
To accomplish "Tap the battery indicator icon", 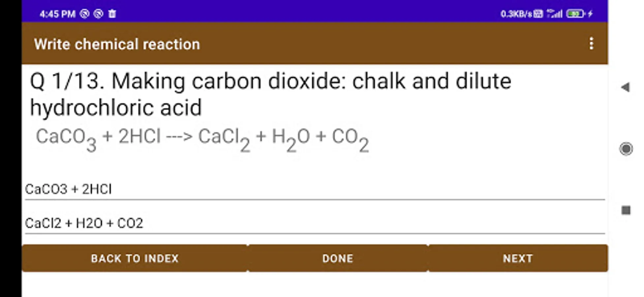I will pos(575,14).
